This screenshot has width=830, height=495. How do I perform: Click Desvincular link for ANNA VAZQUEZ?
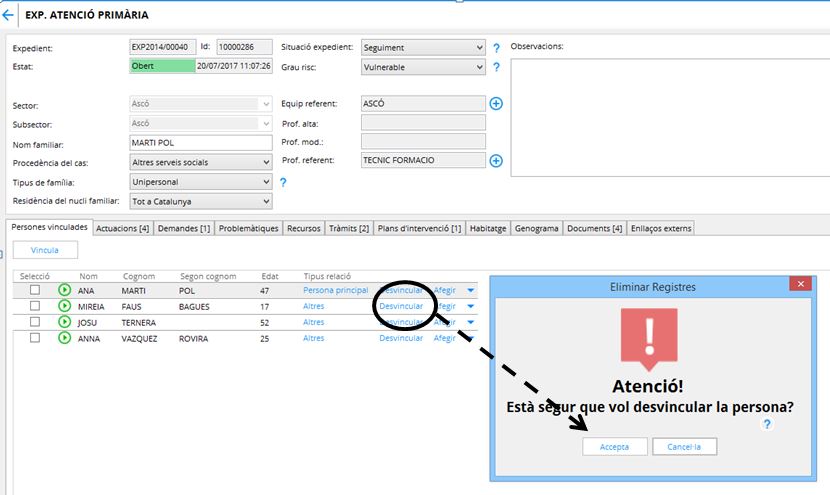point(401,338)
